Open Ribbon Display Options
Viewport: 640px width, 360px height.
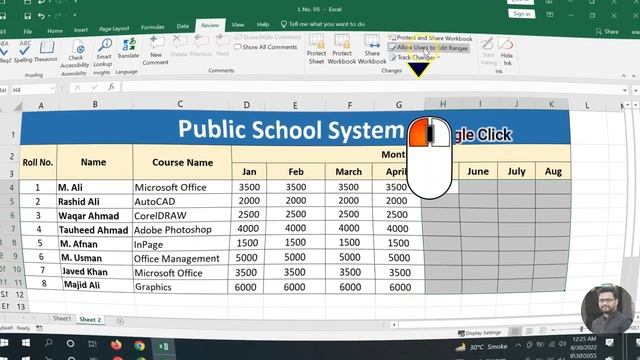(550, 15)
